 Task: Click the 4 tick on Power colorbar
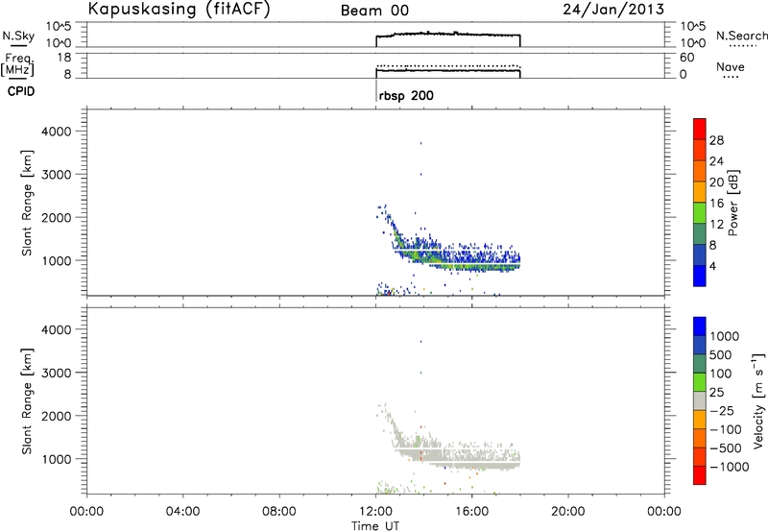click(712, 266)
